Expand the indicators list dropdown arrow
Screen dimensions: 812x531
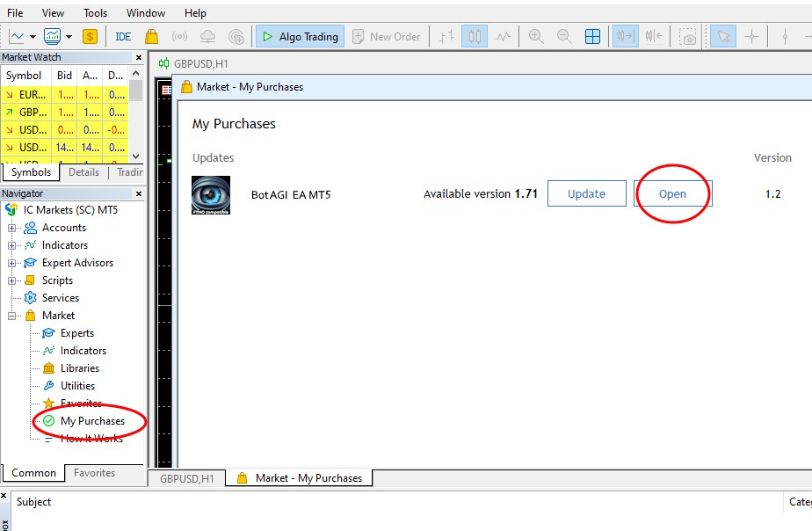(x=69, y=37)
